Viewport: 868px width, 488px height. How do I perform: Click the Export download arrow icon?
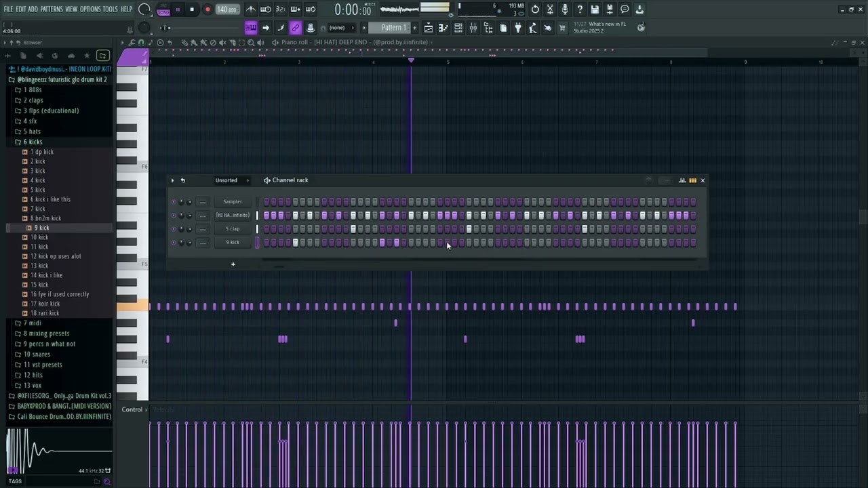639,9
